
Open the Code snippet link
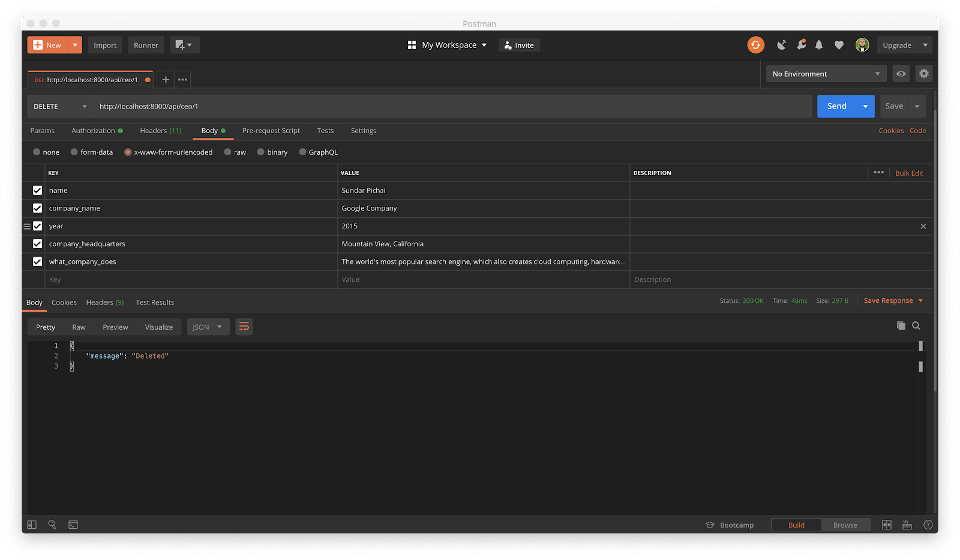917,131
